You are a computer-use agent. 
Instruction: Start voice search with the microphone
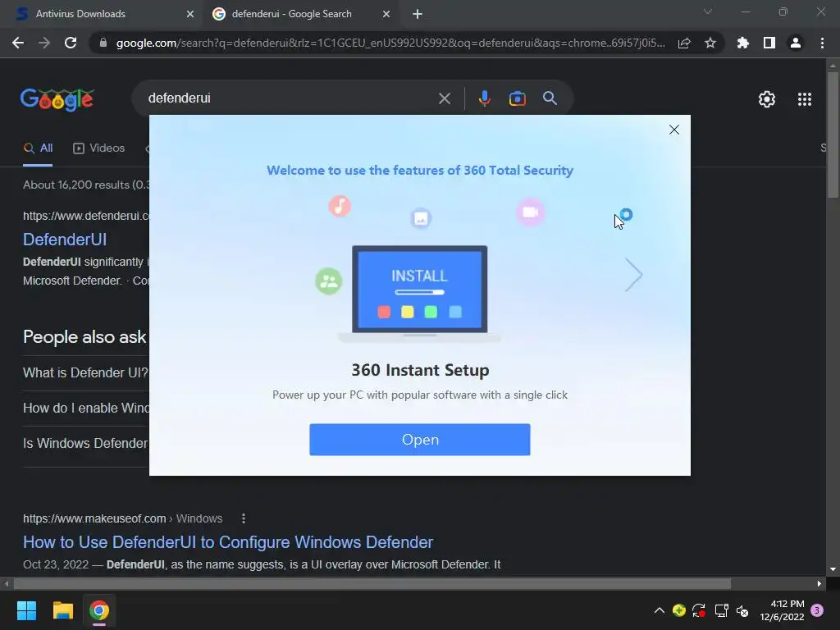coord(484,98)
